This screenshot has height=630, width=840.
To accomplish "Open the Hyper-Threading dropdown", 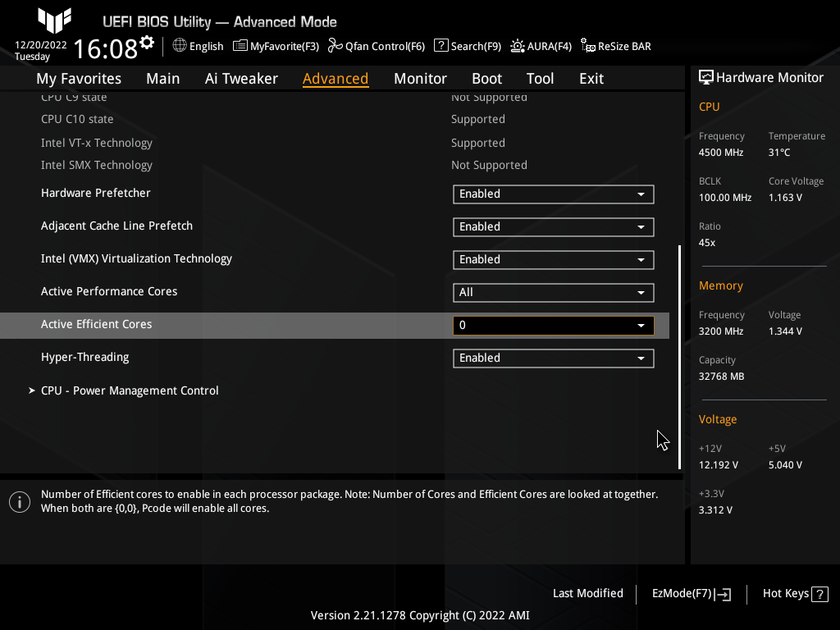I will (x=553, y=358).
